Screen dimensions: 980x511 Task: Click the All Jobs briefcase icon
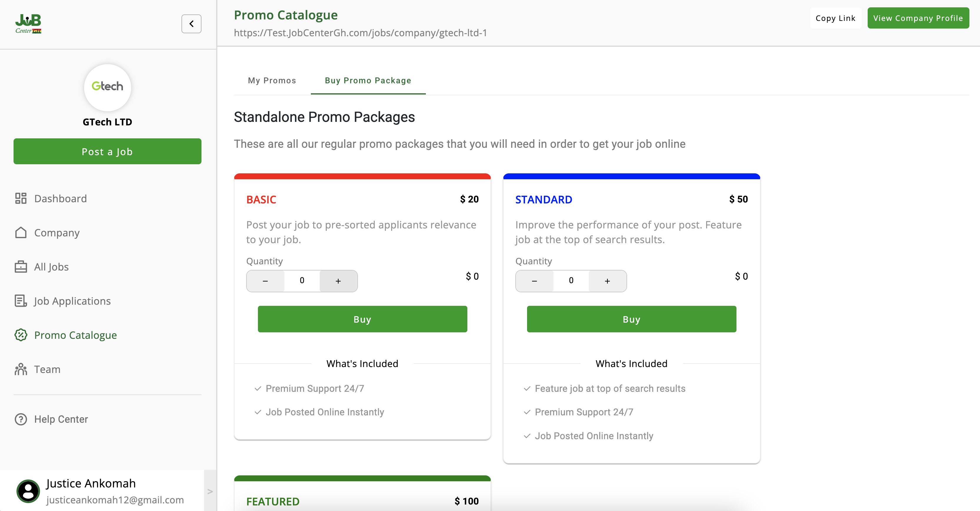[x=21, y=267]
